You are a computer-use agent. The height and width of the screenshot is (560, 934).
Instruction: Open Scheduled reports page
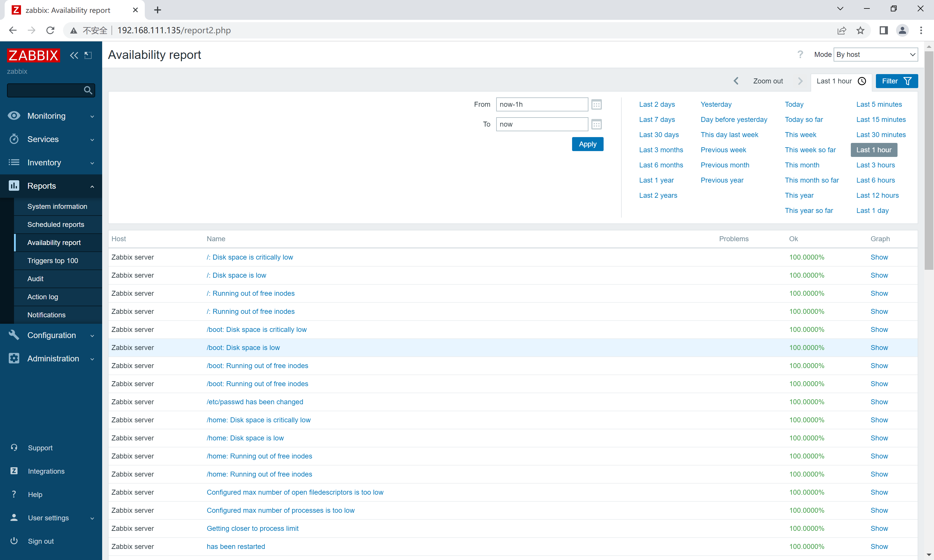pyautogui.click(x=55, y=224)
